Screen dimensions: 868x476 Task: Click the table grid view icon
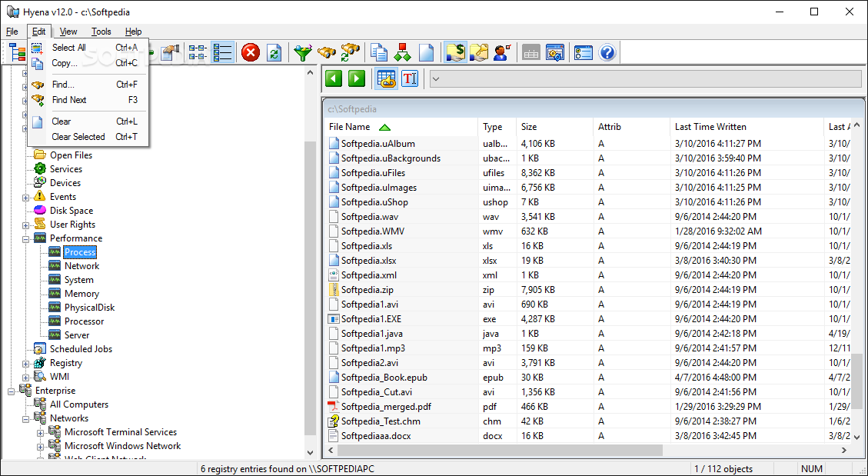coord(387,78)
